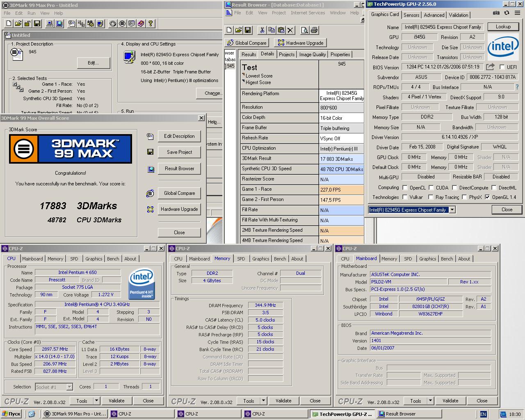Open the multiplier value field in CPU-Z
This screenshot has height=420, width=525.
pos(55,356)
